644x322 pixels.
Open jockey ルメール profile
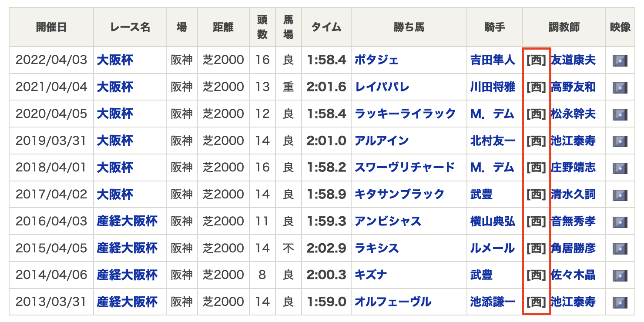[493, 248]
